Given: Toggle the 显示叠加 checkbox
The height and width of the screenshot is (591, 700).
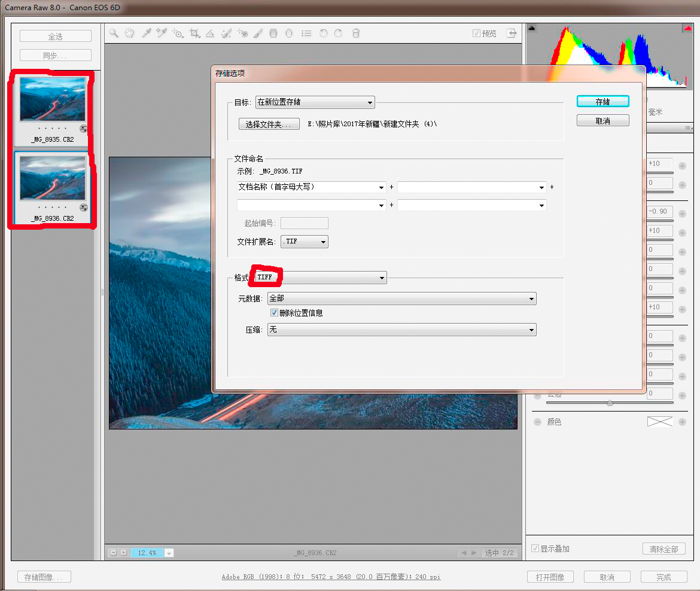Looking at the screenshot, I should 535,548.
